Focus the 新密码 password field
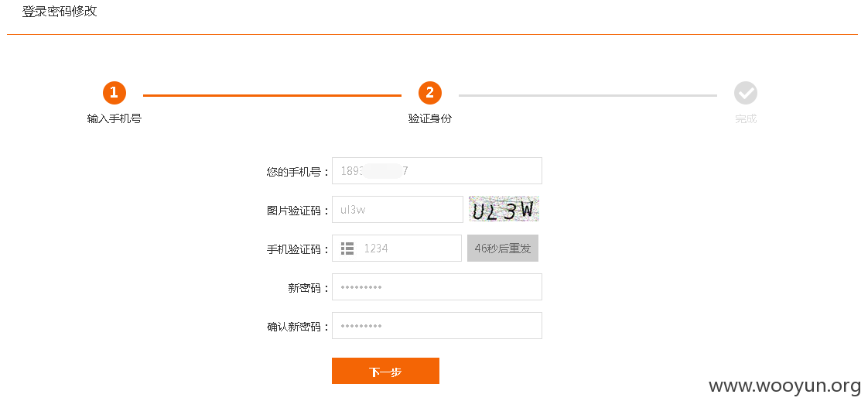This screenshot has width=868, height=408. coord(437,287)
